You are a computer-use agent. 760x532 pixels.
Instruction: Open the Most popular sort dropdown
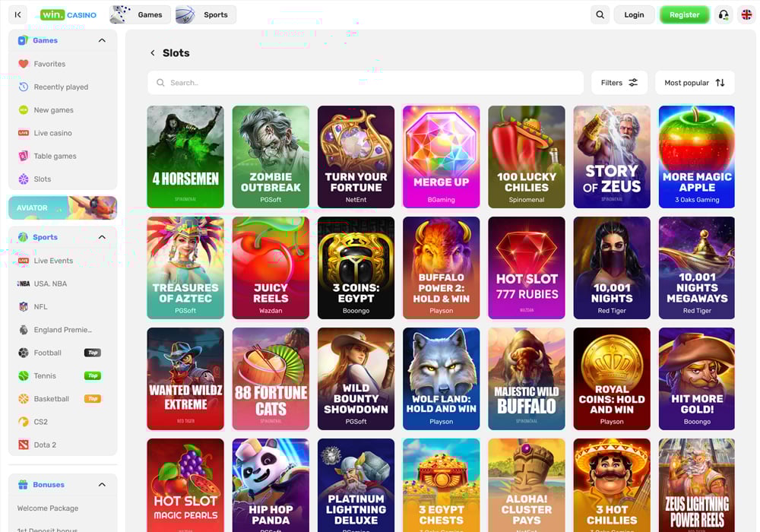click(695, 83)
